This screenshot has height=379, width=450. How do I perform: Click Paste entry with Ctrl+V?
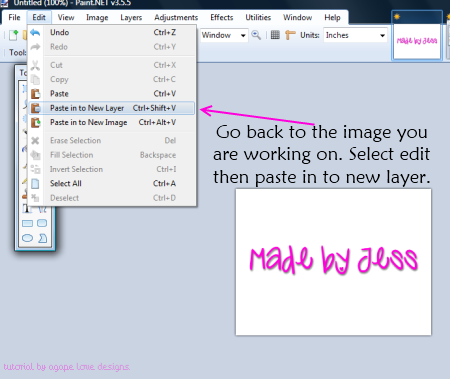[x=112, y=94]
